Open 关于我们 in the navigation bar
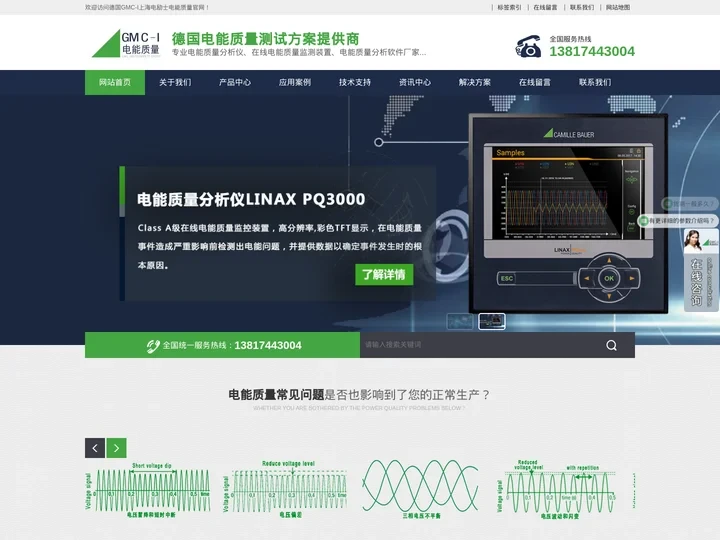Viewport: 720px width, 540px height. pos(175,82)
